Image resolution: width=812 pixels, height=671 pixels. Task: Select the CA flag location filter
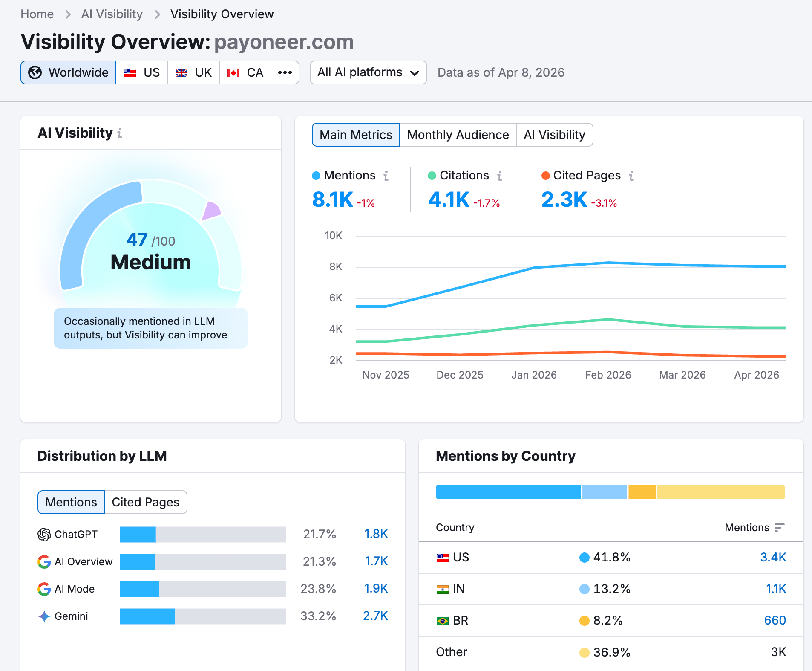click(245, 72)
